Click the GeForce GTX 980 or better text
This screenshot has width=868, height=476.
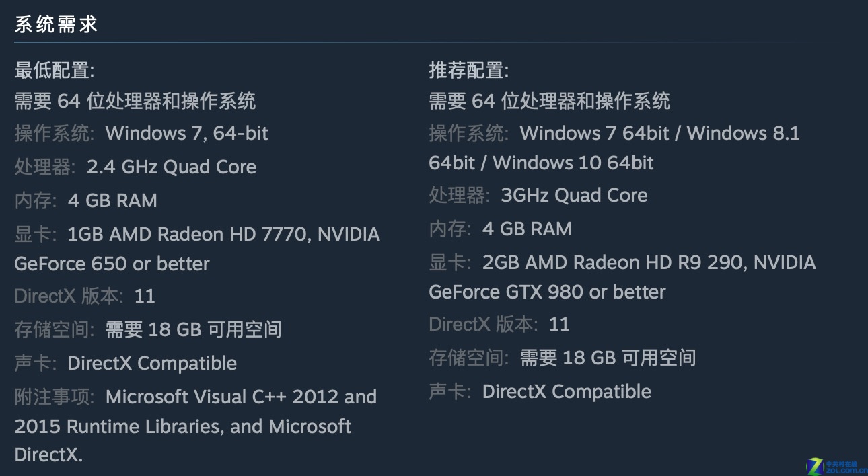click(x=547, y=292)
